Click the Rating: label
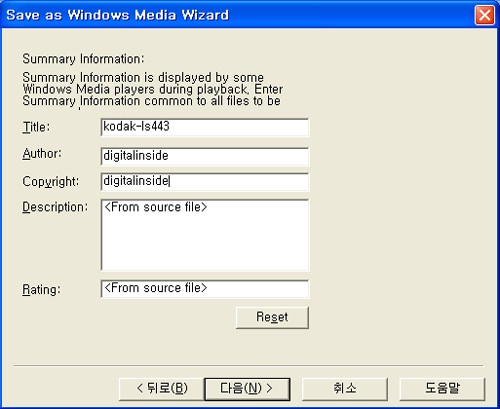The width and height of the screenshot is (500, 409). click(42, 289)
